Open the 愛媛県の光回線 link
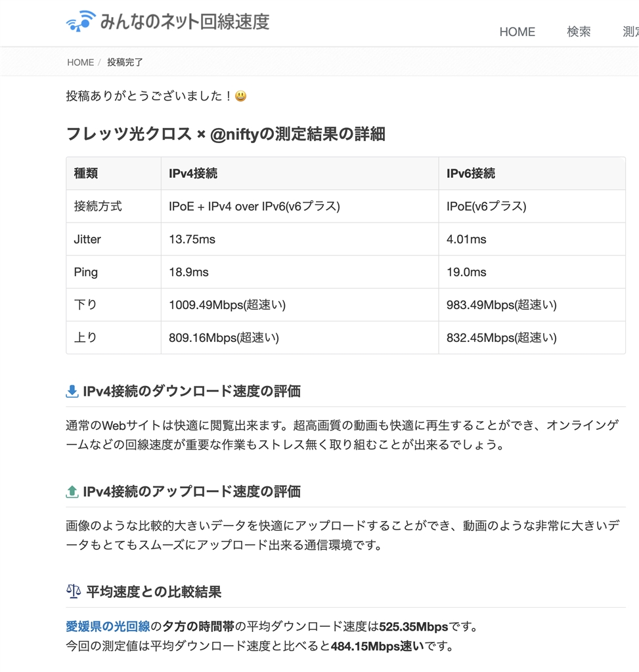This screenshot has height=672, width=639. [x=108, y=627]
